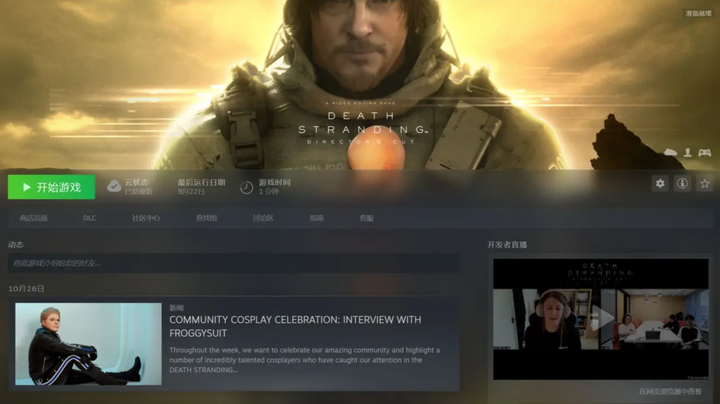
Task: Play the developer broadcast video
Action: tap(601, 319)
